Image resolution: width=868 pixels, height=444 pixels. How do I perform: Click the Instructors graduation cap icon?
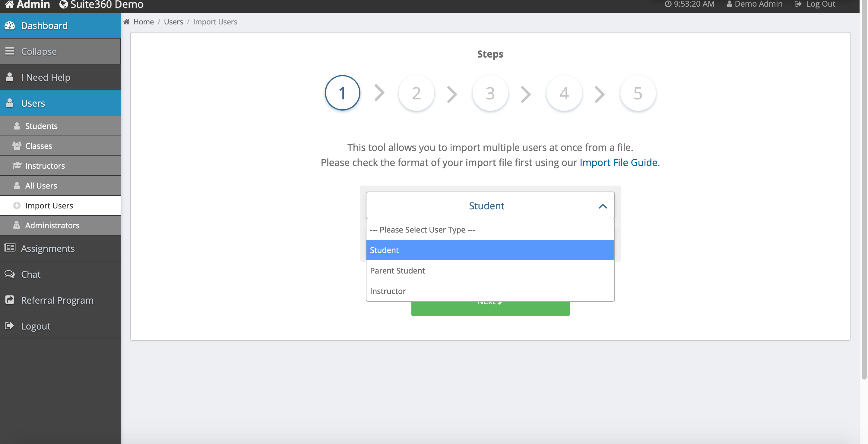tap(17, 165)
